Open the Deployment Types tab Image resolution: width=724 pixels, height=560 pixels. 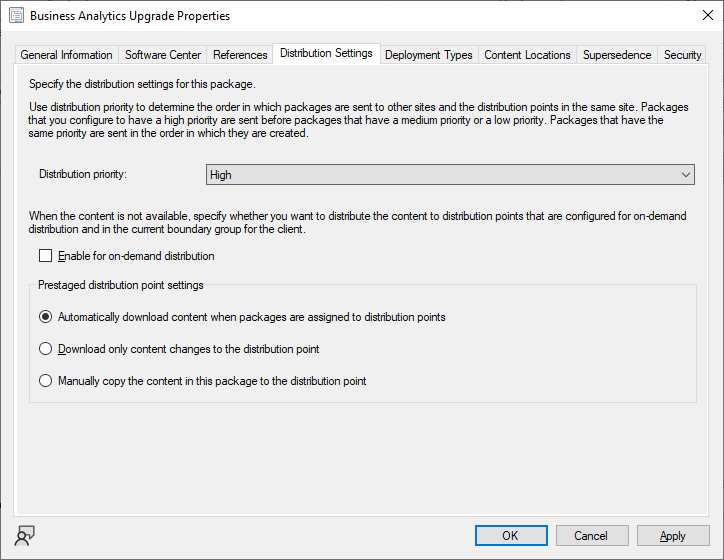pyautogui.click(x=429, y=55)
